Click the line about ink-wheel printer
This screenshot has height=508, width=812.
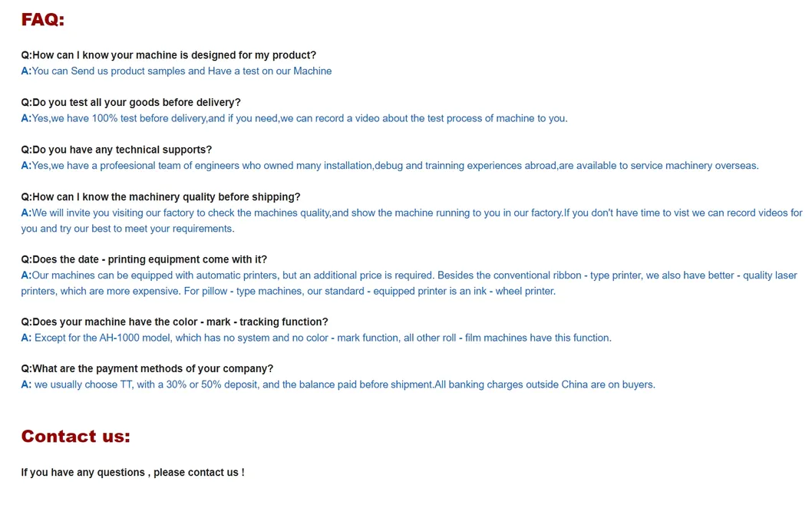288,291
